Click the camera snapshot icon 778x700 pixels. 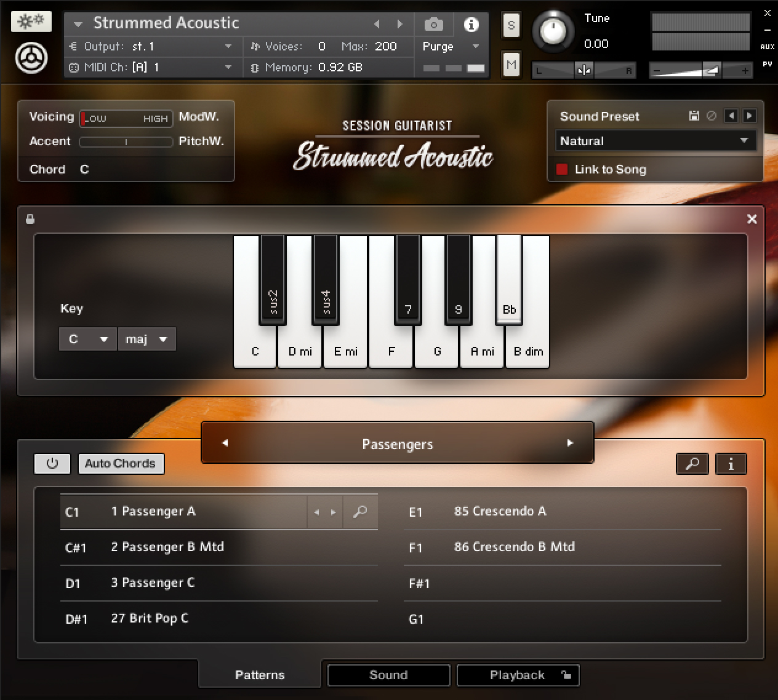[x=433, y=25]
